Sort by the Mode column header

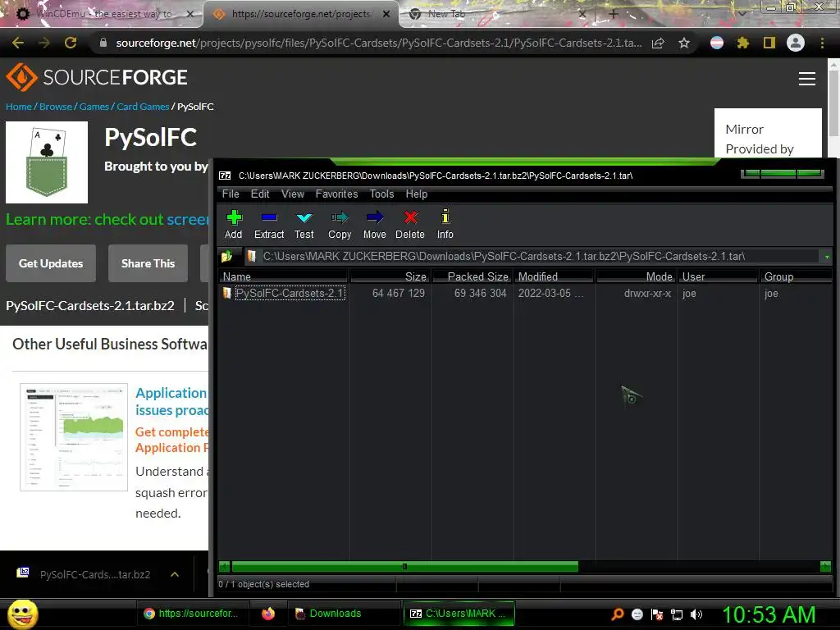[636, 276]
